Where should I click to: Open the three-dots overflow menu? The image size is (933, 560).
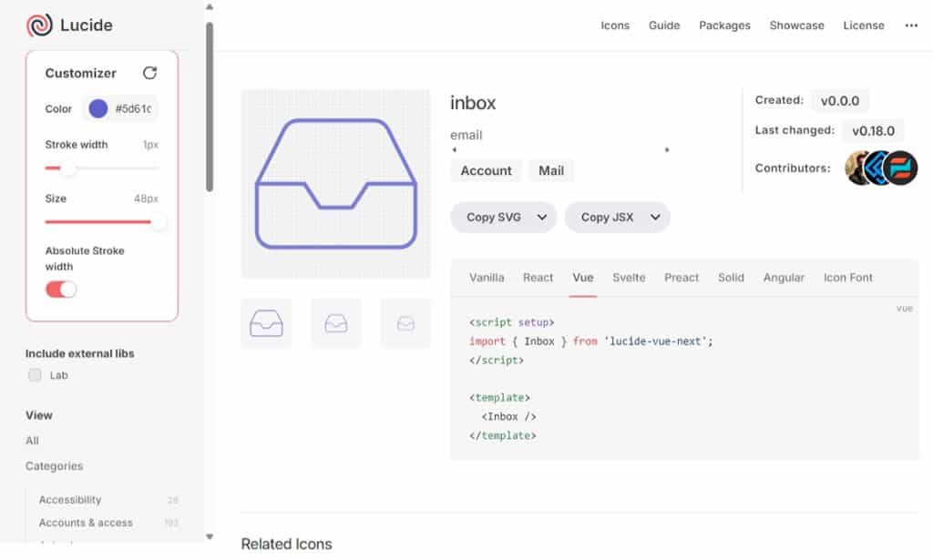(x=911, y=25)
